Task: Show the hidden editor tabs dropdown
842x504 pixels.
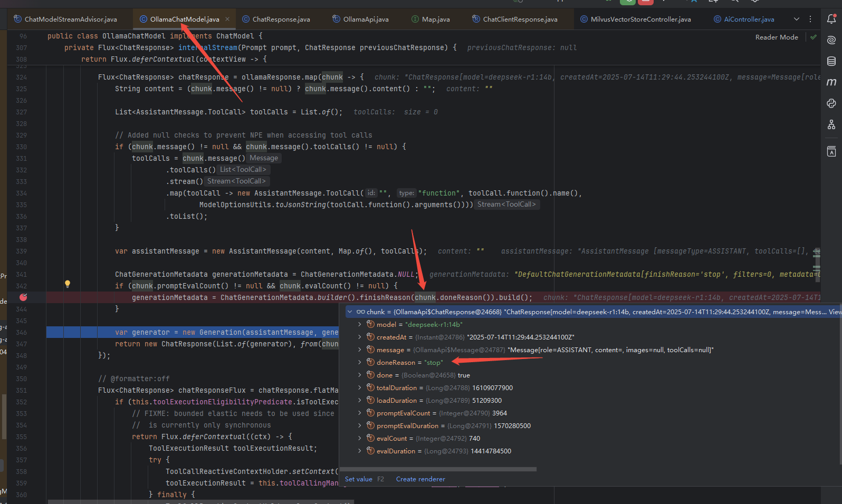Action: [797, 19]
